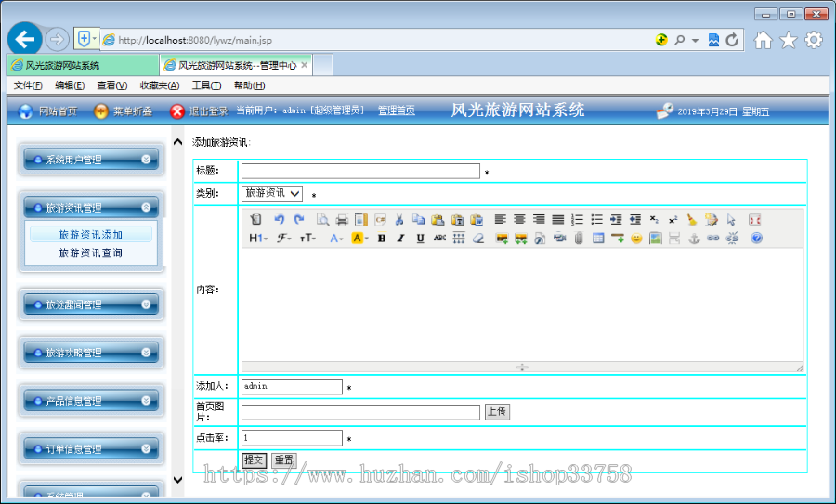The width and height of the screenshot is (836, 504).
Task: Expand the 系统用户管理 menu panel
Action: coord(91,160)
